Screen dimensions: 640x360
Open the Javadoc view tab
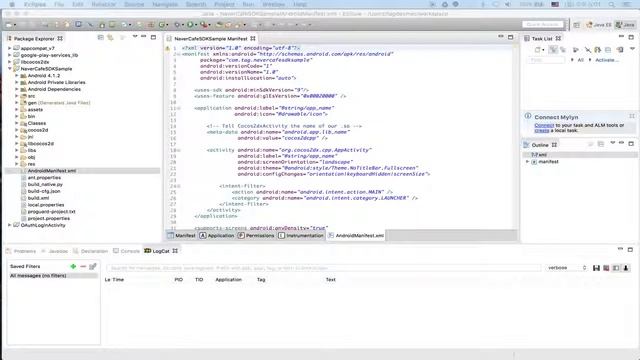[x=54, y=251]
